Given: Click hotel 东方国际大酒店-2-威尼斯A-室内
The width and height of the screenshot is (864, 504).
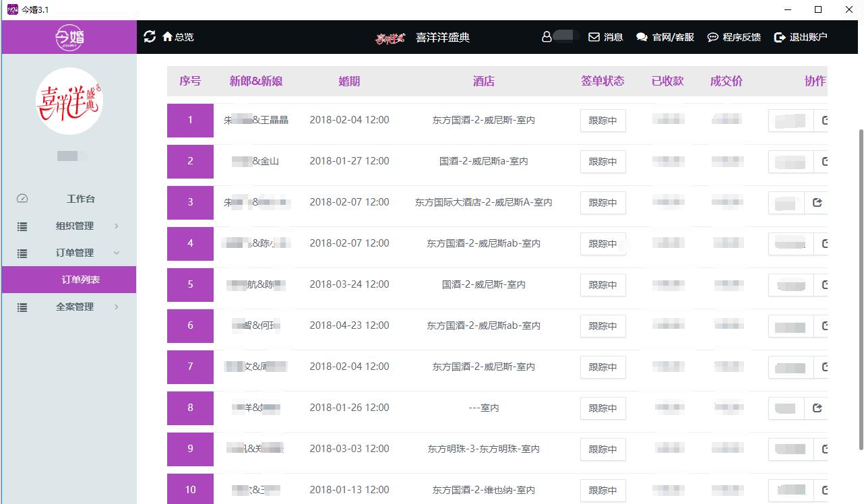Looking at the screenshot, I should click(x=484, y=202).
